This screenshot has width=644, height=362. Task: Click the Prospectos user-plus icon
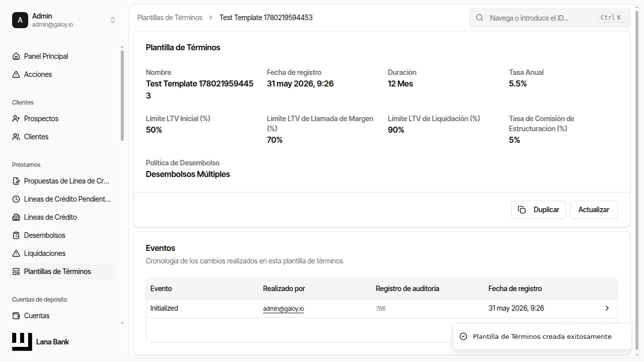point(16,119)
